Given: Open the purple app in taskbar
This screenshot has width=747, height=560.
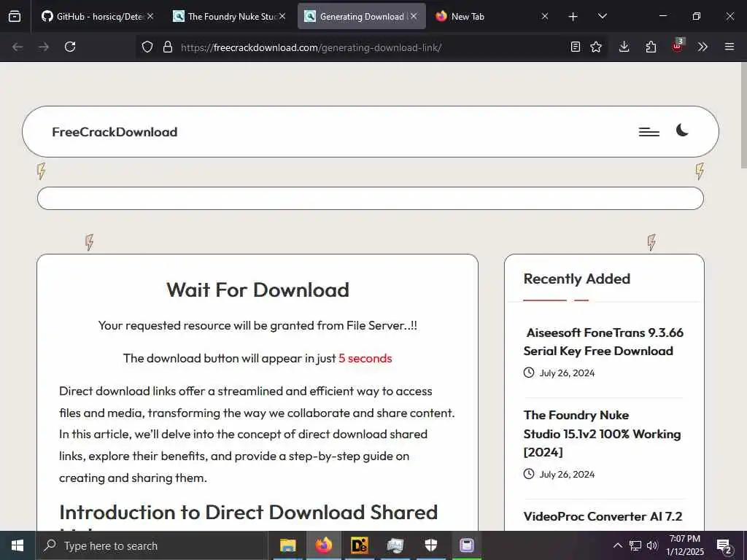Looking at the screenshot, I should pos(466,545).
